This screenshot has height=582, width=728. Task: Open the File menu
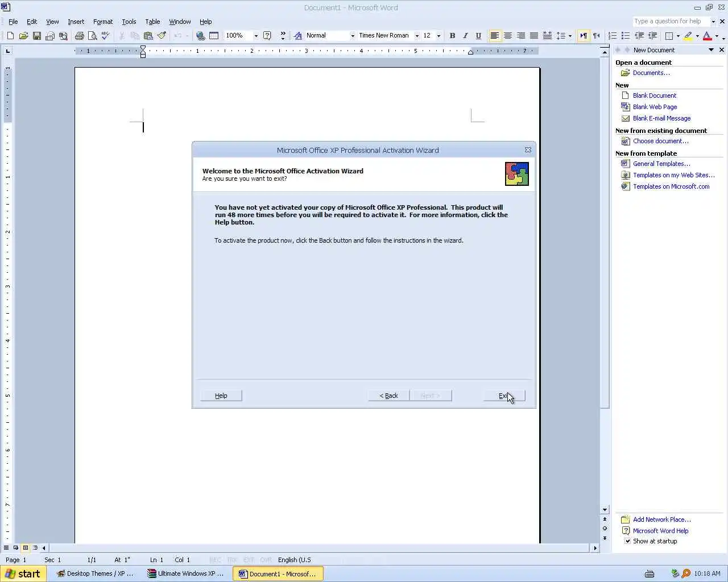[13, 22]
